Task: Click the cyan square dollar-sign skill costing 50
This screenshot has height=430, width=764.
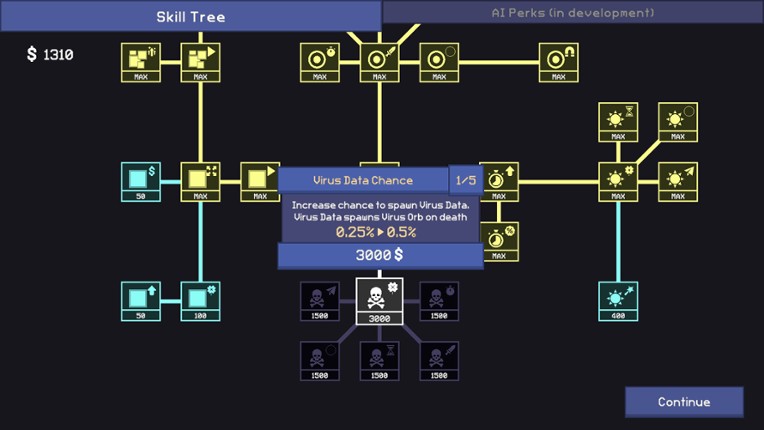Action: [x=140, y=181]
